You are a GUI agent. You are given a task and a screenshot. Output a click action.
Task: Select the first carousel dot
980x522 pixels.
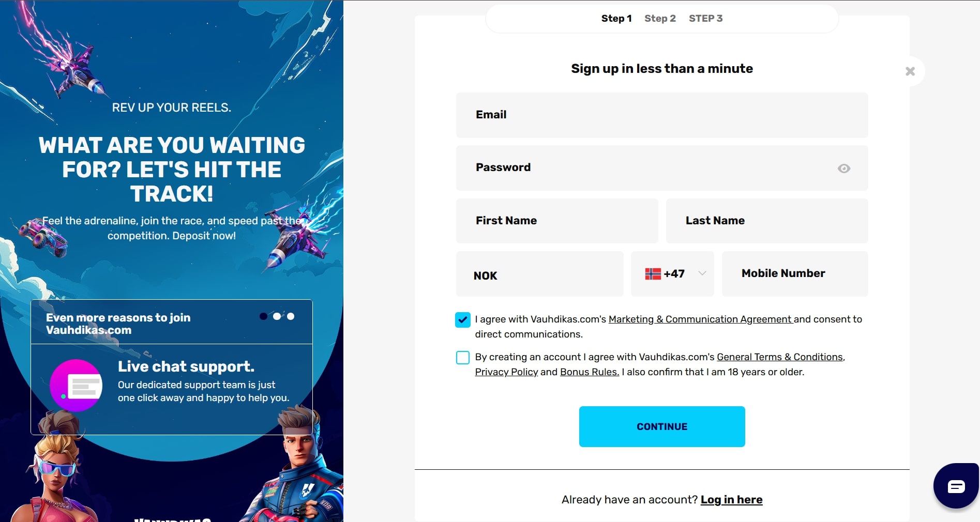(264, 316)
